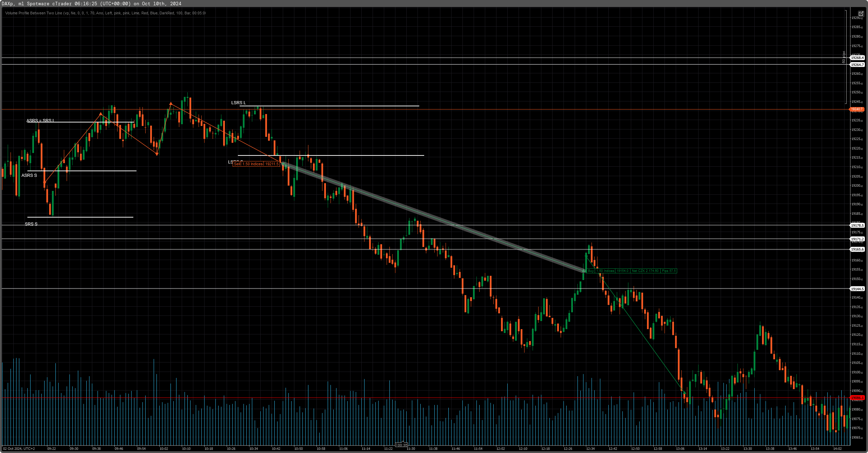Select the LSRS L text label

point(239,103)
